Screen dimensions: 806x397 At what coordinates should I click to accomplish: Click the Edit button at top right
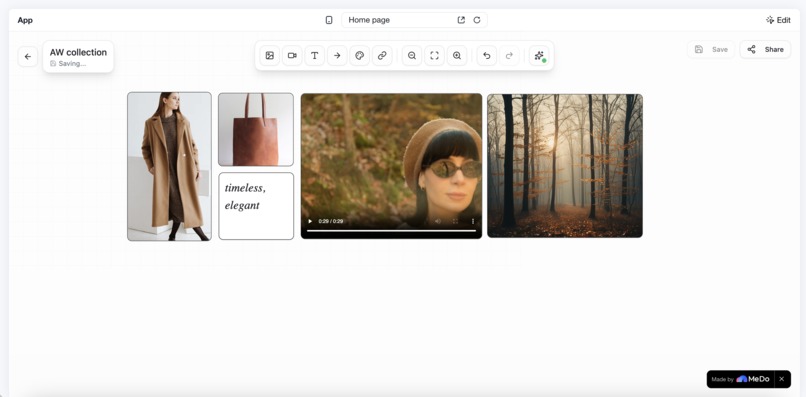pyautogui.click(x=778, y=20)
